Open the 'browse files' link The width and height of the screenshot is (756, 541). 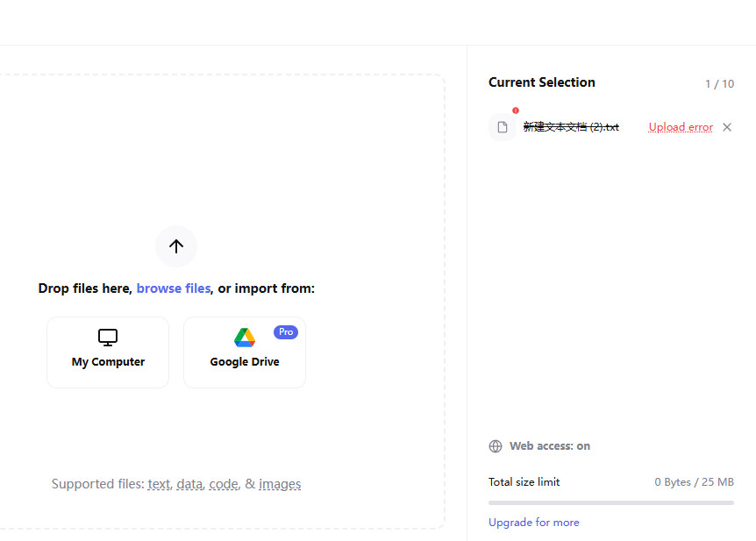(x=173, y=288)
